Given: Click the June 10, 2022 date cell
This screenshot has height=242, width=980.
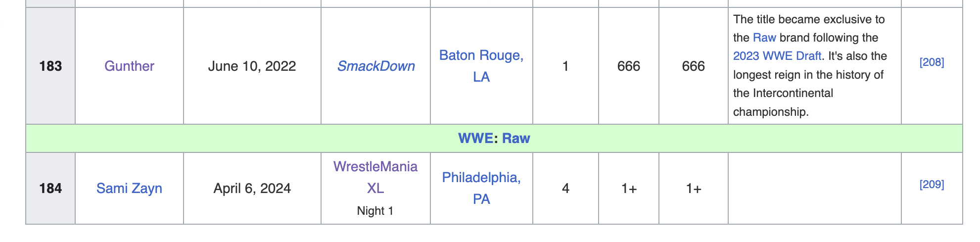Looking at the screenshot, I should pos(252,66).
